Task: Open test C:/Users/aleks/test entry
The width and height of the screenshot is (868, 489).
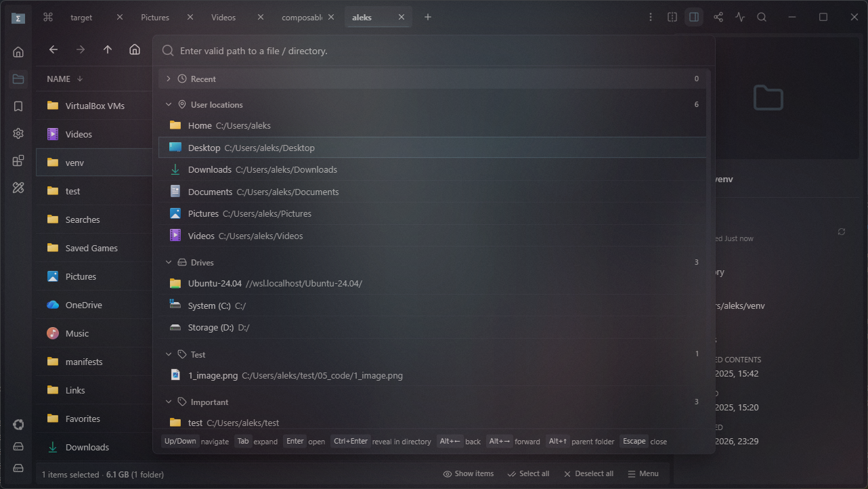Action: (432, 423)
